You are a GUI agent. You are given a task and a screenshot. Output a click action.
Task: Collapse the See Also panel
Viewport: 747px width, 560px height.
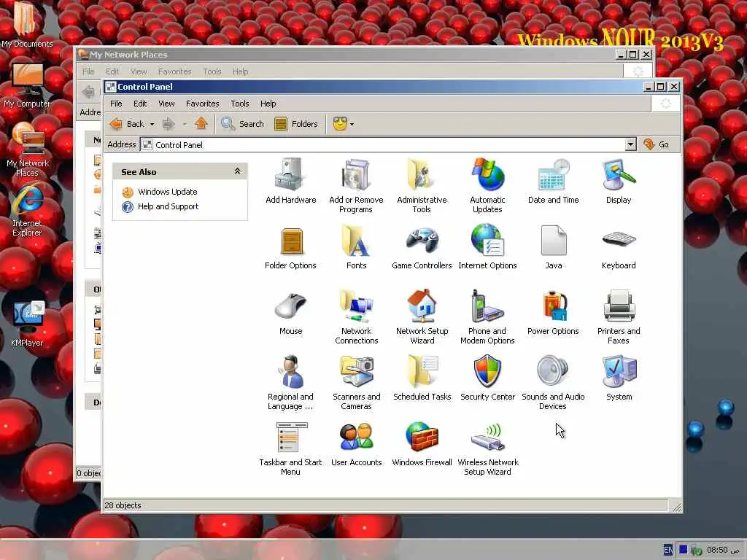pyautogui.click(x=237, y=171)
